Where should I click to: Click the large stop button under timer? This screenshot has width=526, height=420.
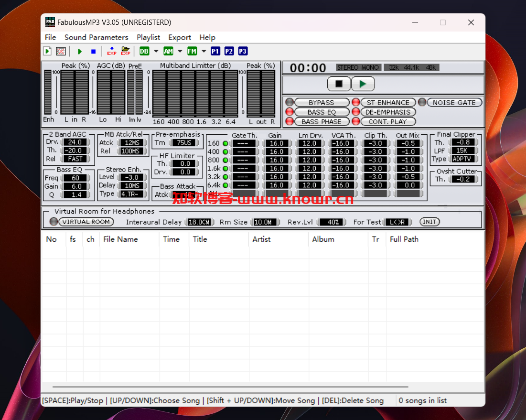[339, 84]
